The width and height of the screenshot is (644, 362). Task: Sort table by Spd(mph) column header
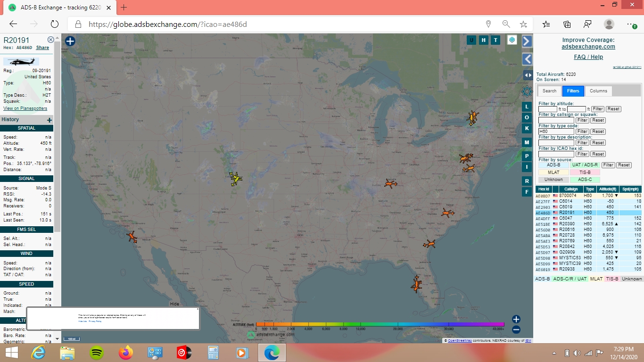click(631, 189)
